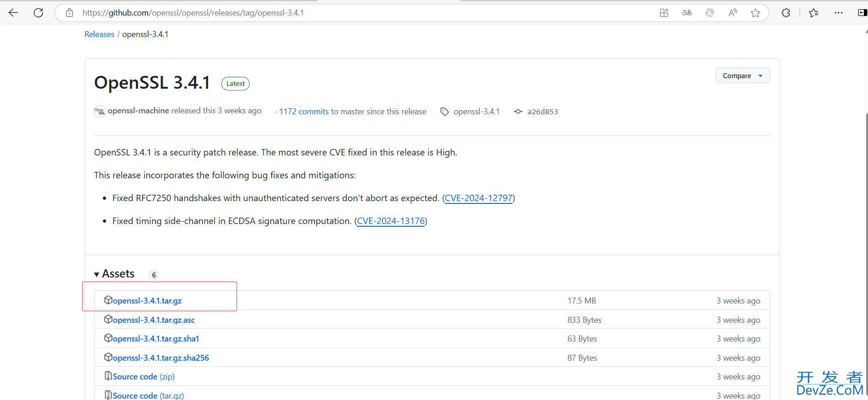Screen dimensions: 868x400
Task: Go back with the browser back arrow
Action: pos(13,13)
